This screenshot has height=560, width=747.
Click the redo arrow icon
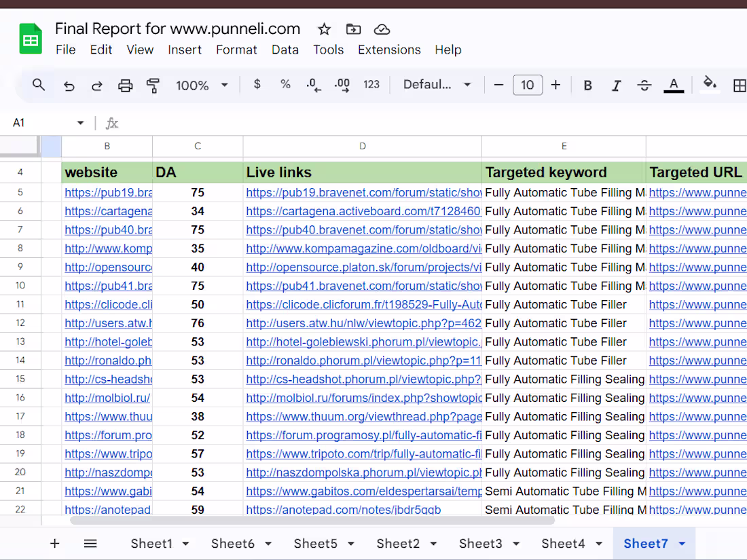coord(97,86)
